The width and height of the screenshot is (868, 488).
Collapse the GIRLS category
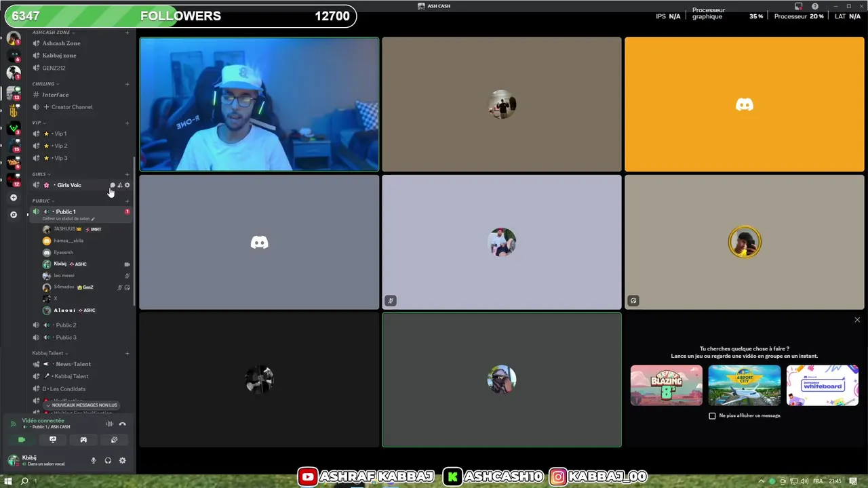click(x=41, y=174)
